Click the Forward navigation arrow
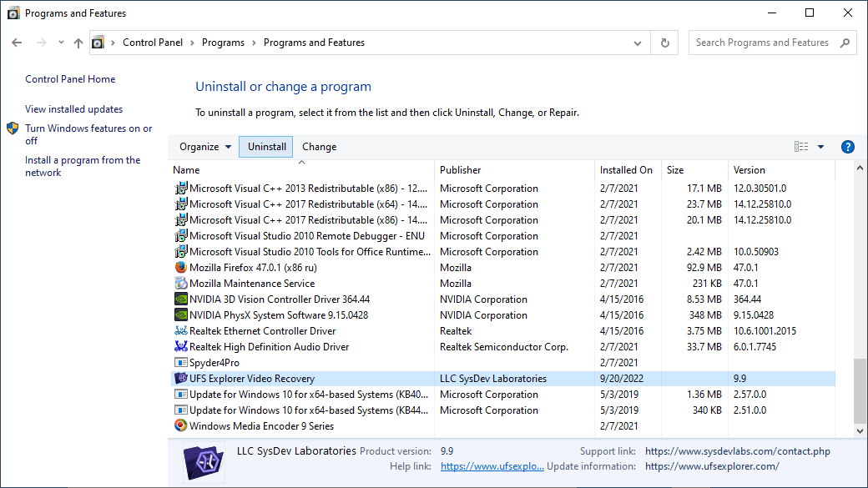Image resolution: width=868 pixels, height=488 pixels. coord(42,43)
